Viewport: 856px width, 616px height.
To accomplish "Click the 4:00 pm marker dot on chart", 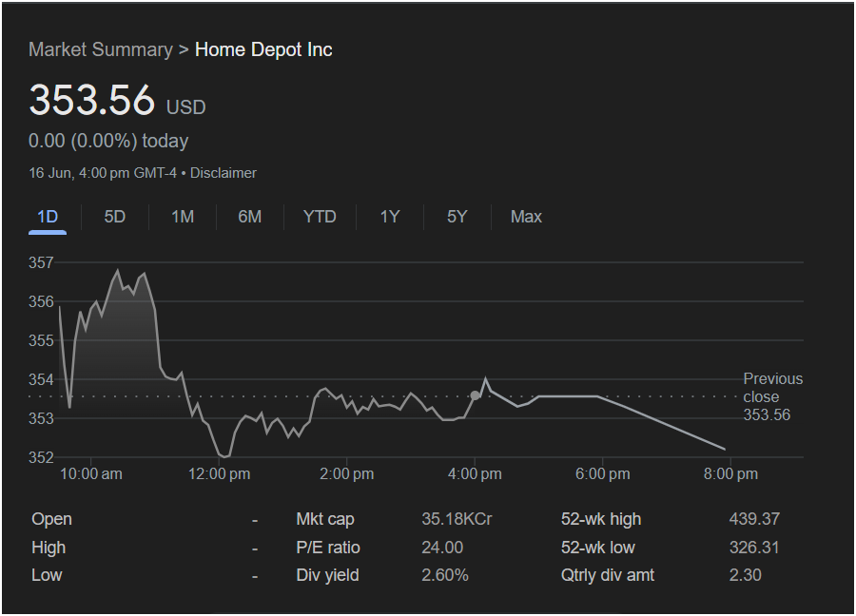I will coord(475,395).
